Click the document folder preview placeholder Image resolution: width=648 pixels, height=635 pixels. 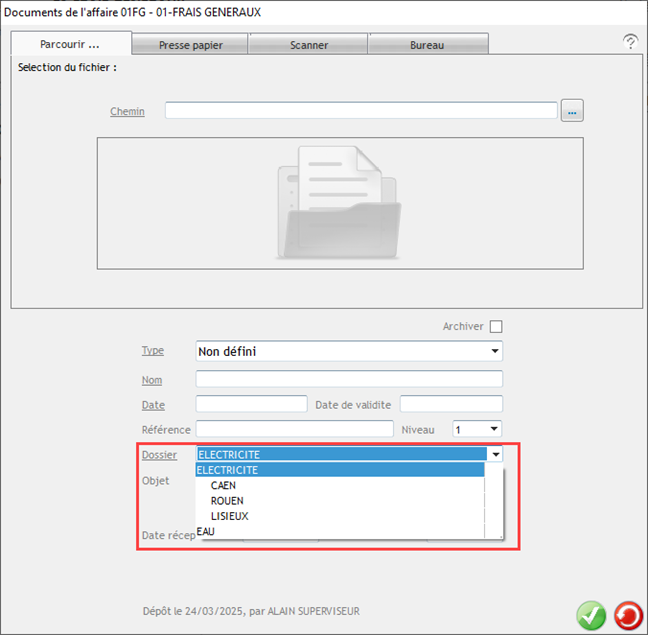point(339,203)
